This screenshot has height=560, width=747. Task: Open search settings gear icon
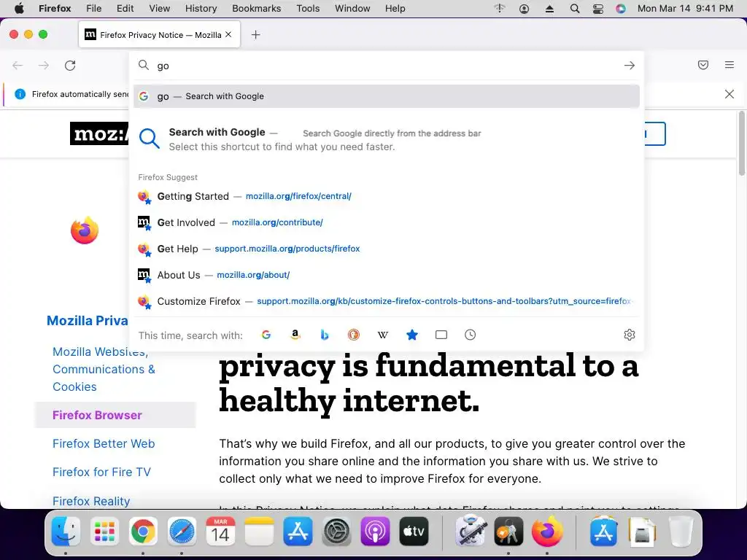[x=630, y=335]
